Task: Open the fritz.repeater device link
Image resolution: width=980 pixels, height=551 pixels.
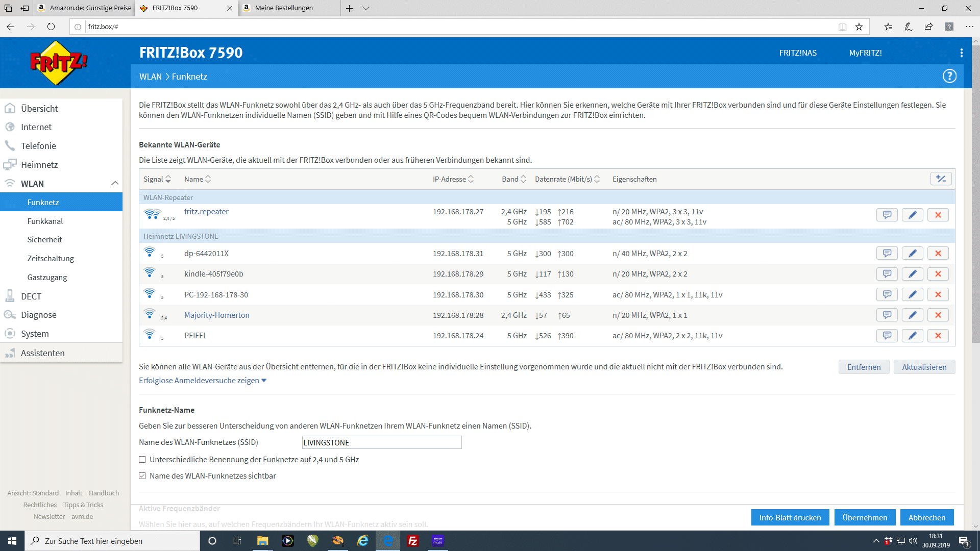Action: (x=206, y=212)
